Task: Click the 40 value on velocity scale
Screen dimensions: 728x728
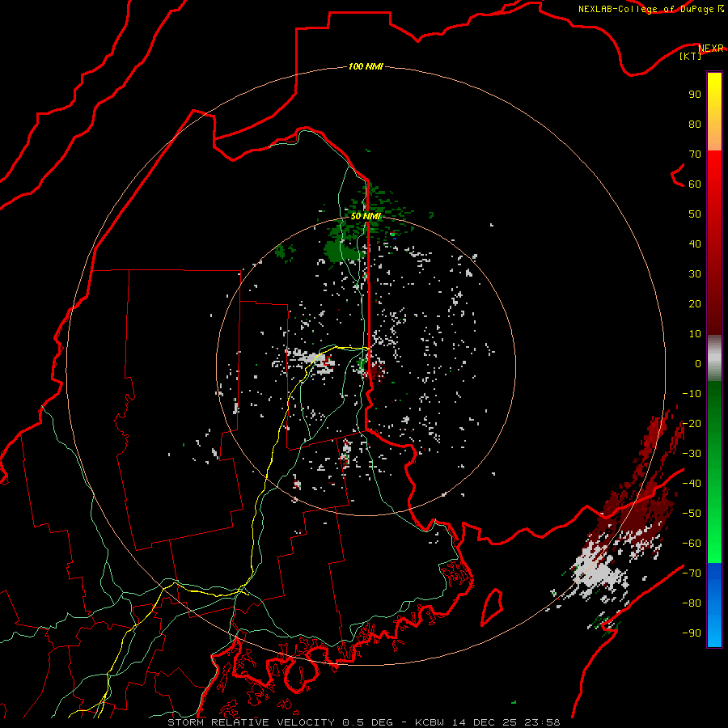Action: point(695,243)
